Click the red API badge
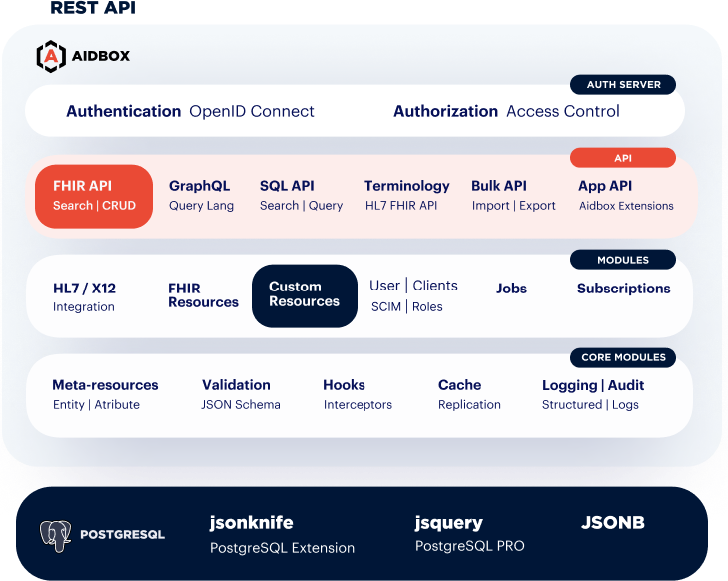This screenshot has height=581, width=728. pyautogui.click(x=623, y=158)
